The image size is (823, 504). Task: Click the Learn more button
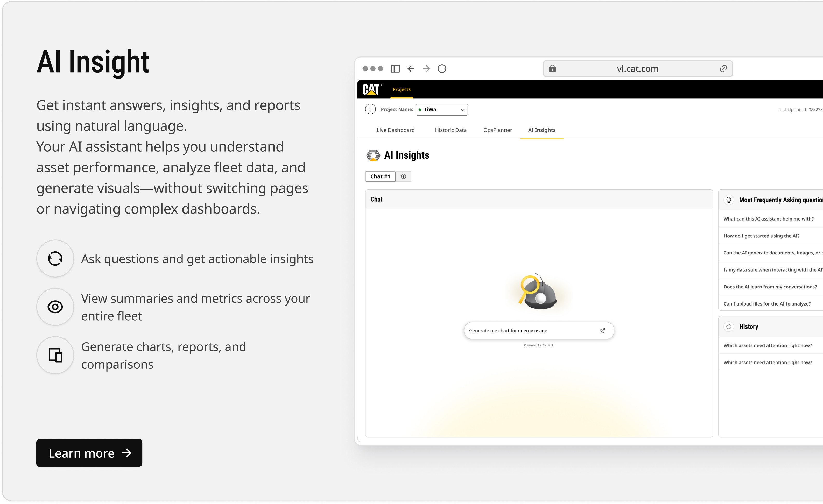[89, 453]
